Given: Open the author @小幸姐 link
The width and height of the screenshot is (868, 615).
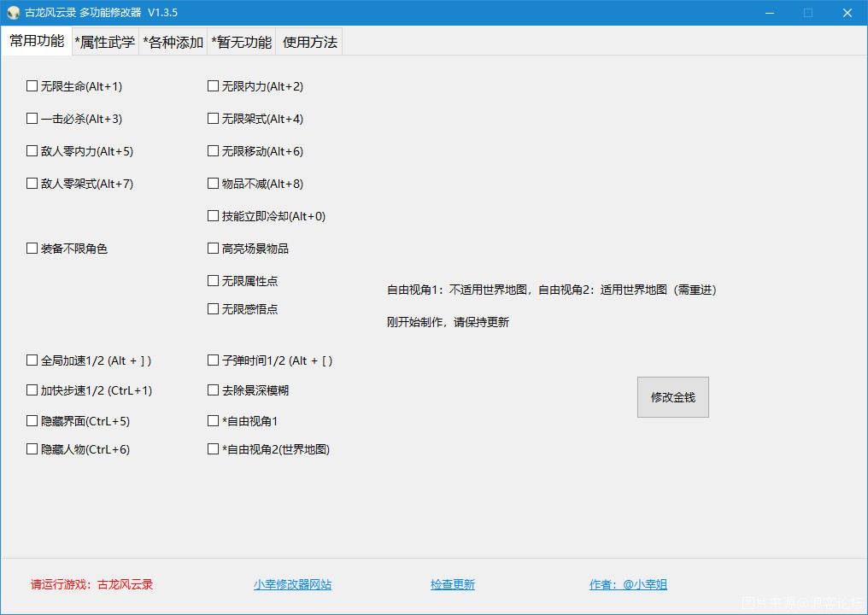Looking at the screenshot, I should (628, 585).
